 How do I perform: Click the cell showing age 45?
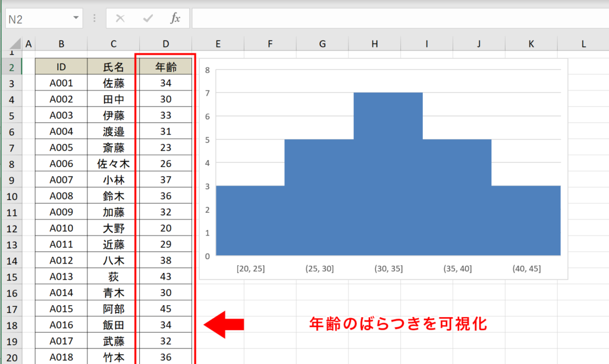(x=165, y=309)
